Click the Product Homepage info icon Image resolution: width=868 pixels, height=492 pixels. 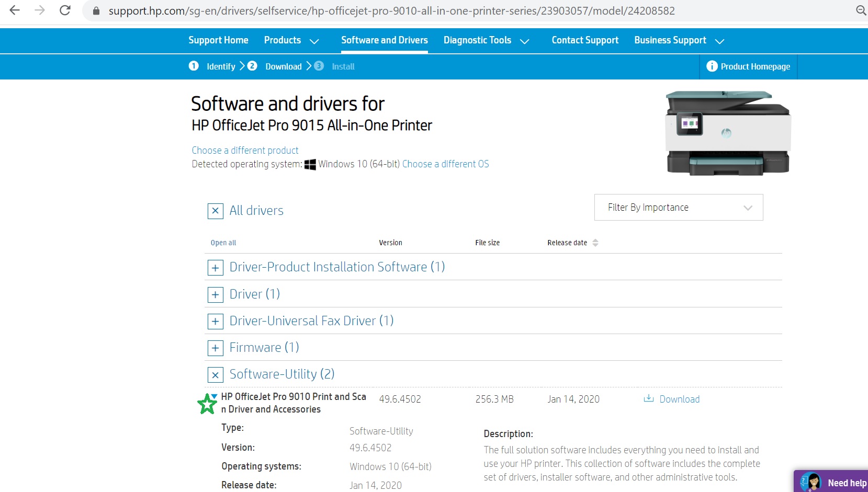click(712, 66)
